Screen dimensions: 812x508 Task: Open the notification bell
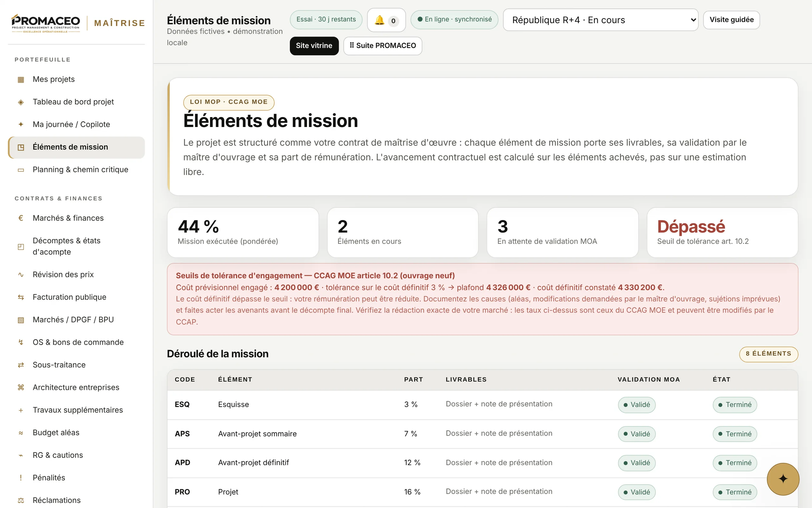coord(386,20)
